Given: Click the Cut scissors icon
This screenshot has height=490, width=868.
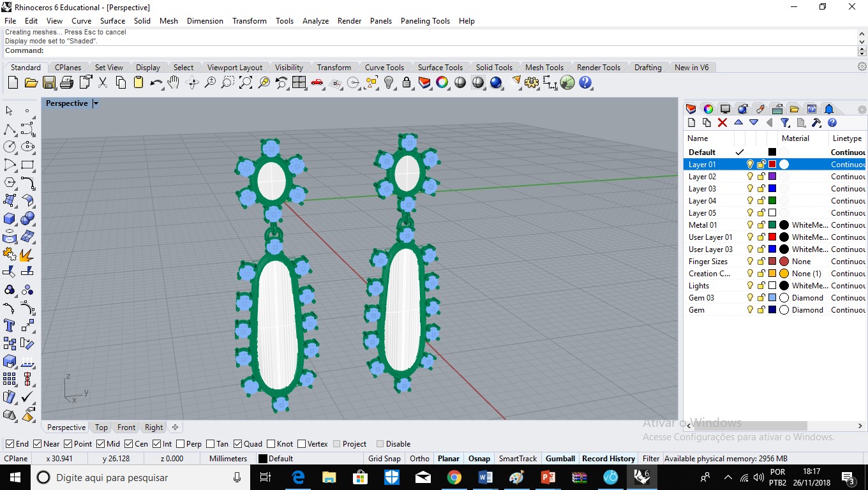Looking at the screenshot, I should click(103, 82).
